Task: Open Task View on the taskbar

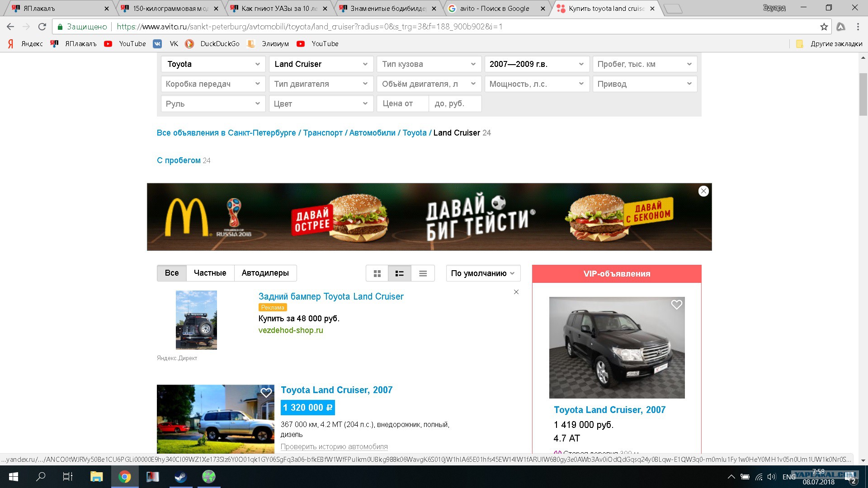Action: [x=68, y=477]
